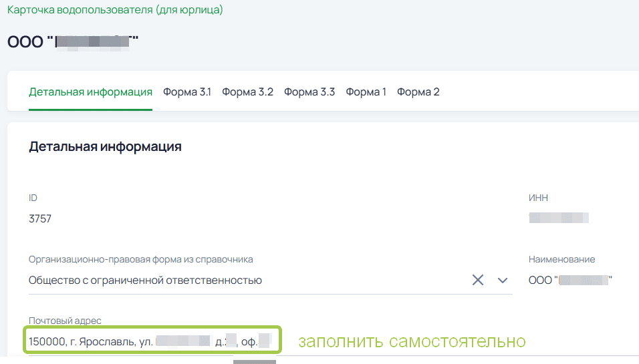Go to the Форма 3.3 tab

click(x=309, y=92)
